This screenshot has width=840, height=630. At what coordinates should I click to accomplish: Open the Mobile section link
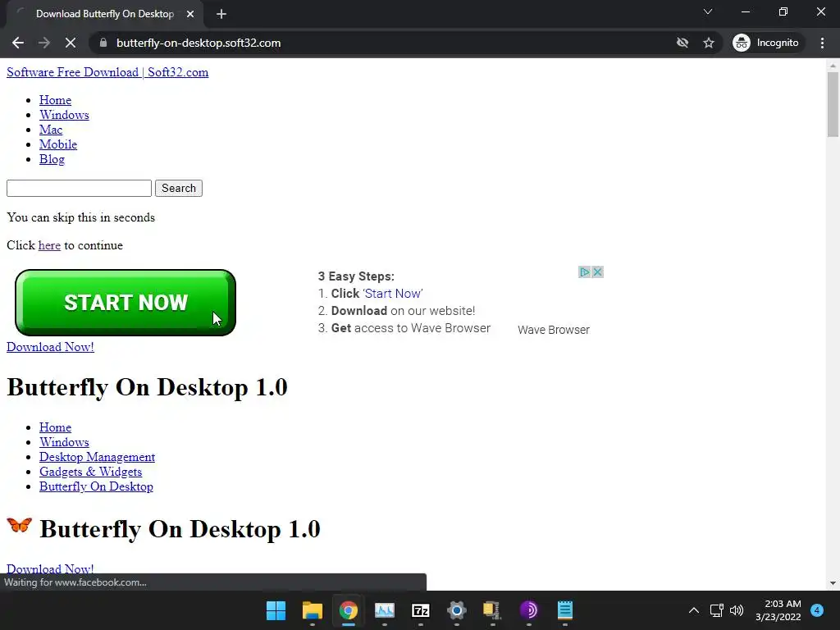coord(58,144)
